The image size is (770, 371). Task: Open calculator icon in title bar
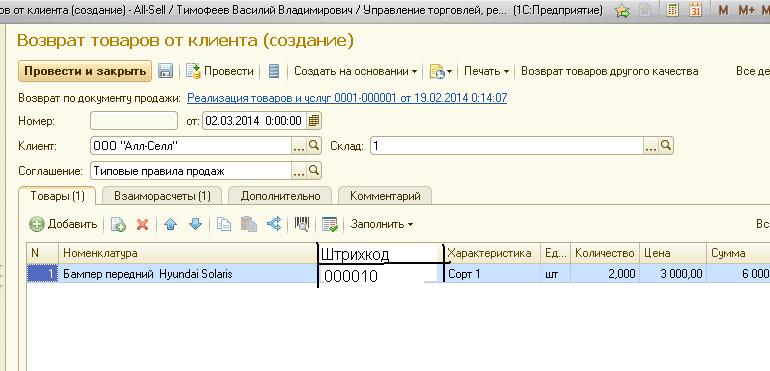pyautogui.click(x=672, y=9)
